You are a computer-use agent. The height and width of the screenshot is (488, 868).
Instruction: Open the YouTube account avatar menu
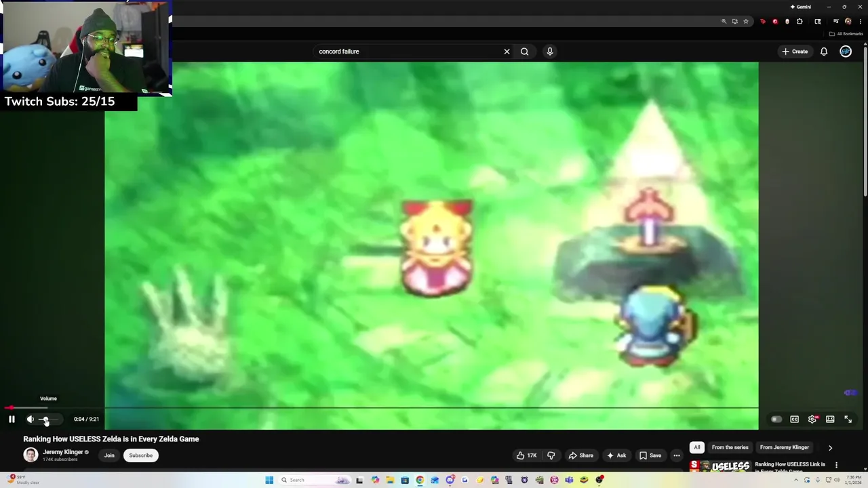[x=846, y=52]
